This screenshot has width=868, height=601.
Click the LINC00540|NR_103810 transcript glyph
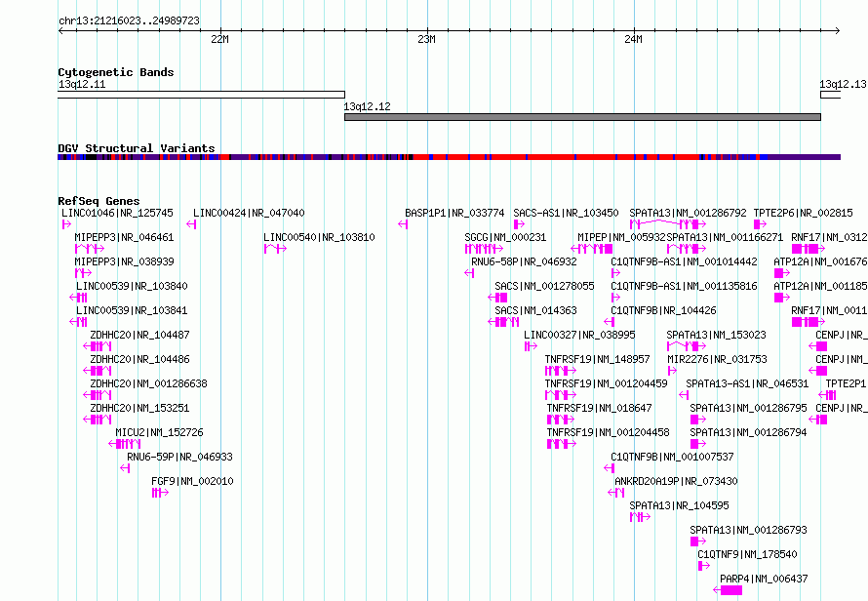(x=275, y=249)
